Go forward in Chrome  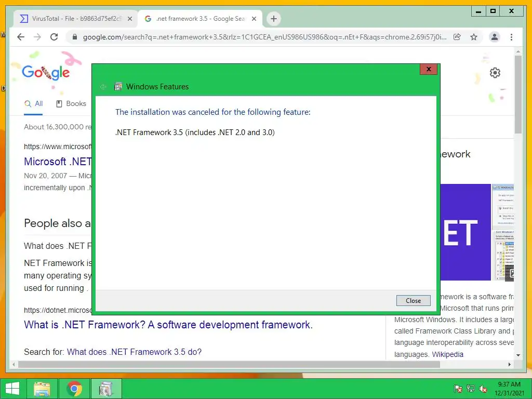[x=37, y=37]
